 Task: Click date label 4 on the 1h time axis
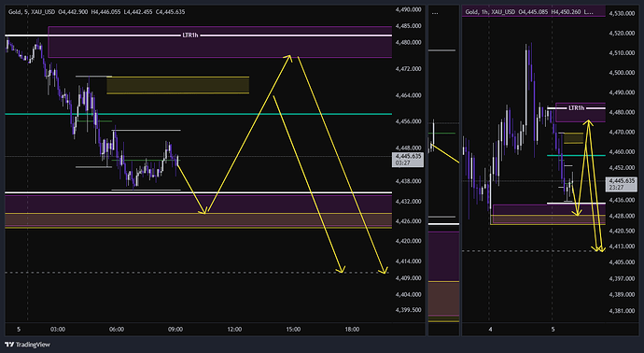point(490,329)
